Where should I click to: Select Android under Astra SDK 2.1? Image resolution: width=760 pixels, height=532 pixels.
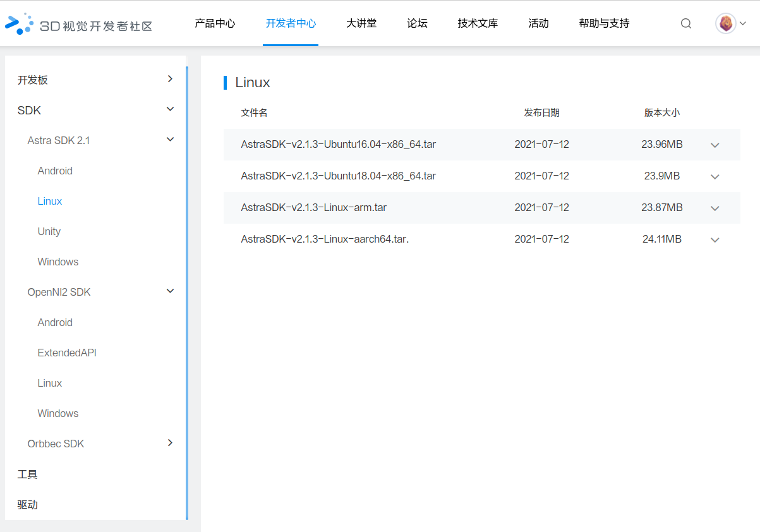point(55,171)
